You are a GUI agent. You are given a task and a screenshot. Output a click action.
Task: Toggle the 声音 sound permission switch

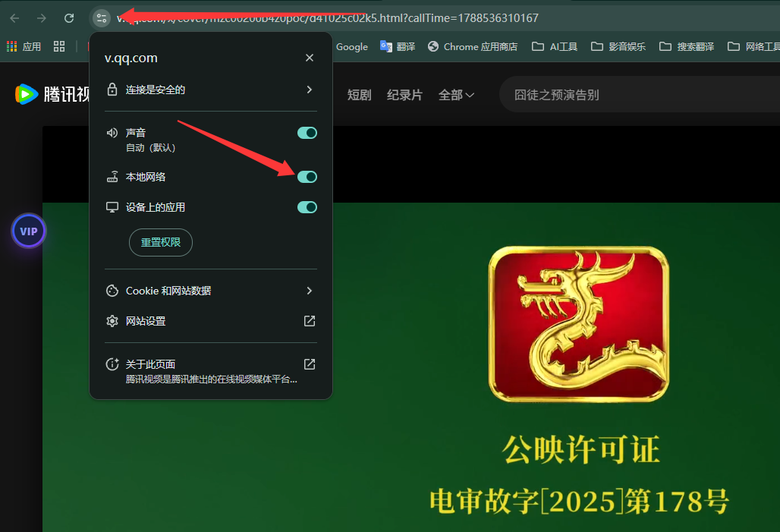307,133
